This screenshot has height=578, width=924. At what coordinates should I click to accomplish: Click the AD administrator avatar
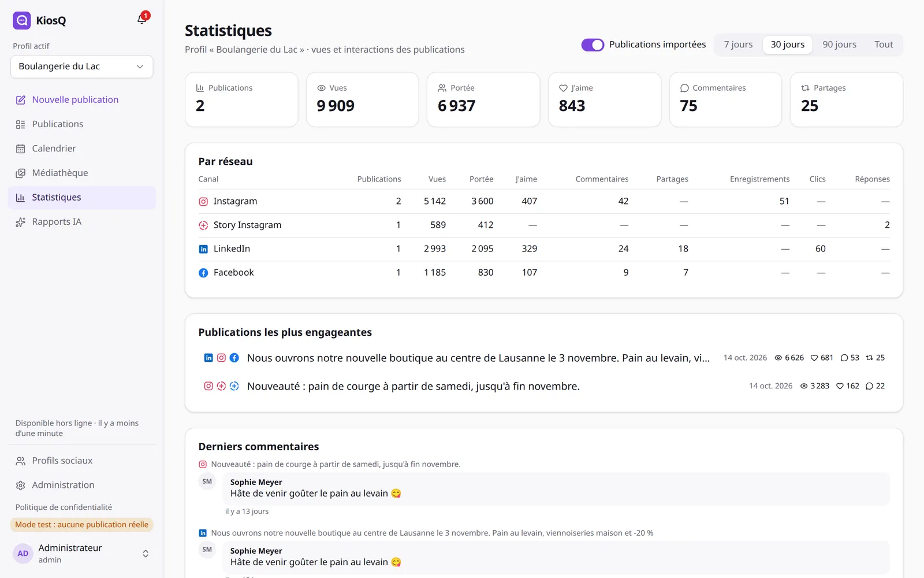(23, 554)
